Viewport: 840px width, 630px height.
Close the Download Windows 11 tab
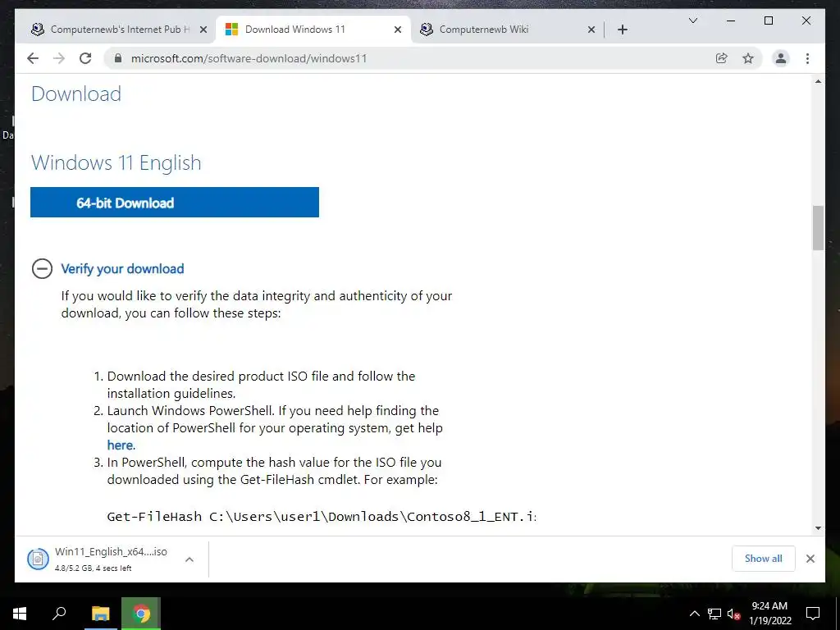coord(398,30)
